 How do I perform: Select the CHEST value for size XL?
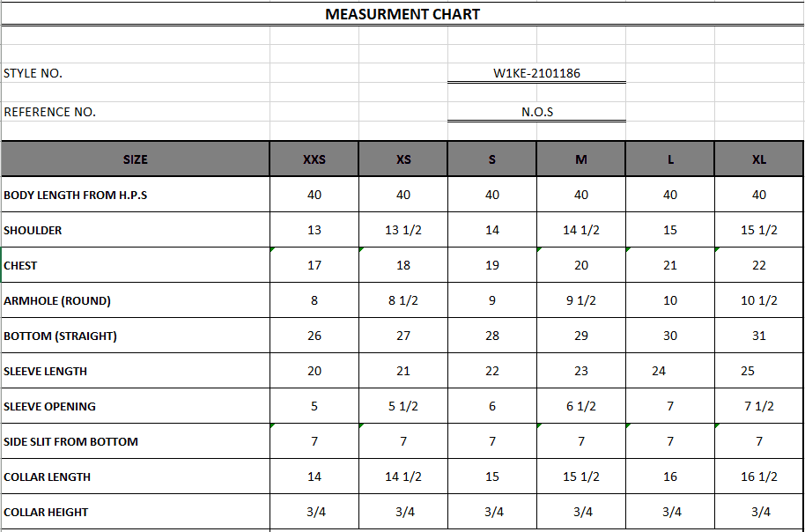pyautogui.click(x=759, y=265)
